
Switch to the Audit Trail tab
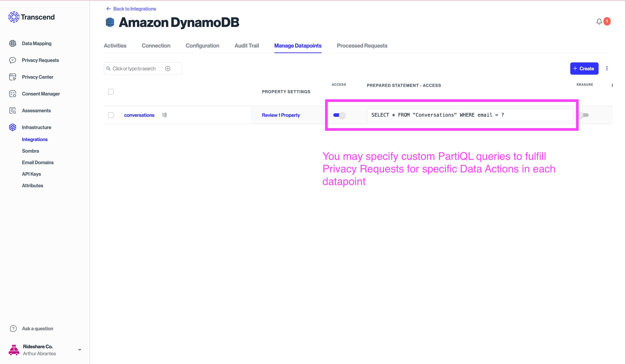(x=247, y=45)
